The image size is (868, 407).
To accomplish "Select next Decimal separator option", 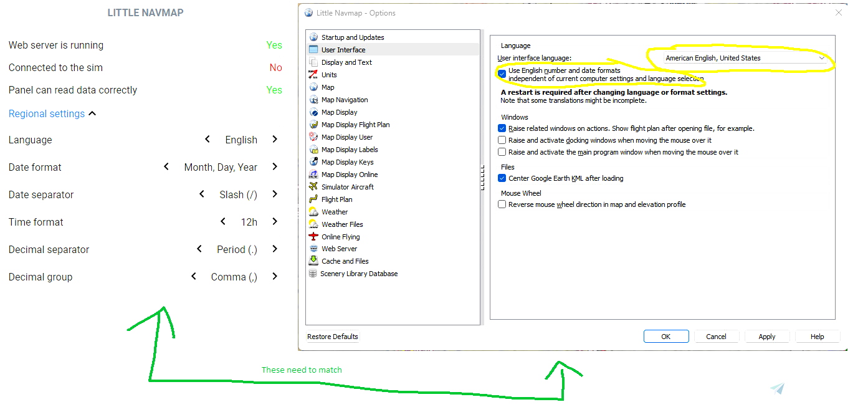I will click(x=275, y=249).
